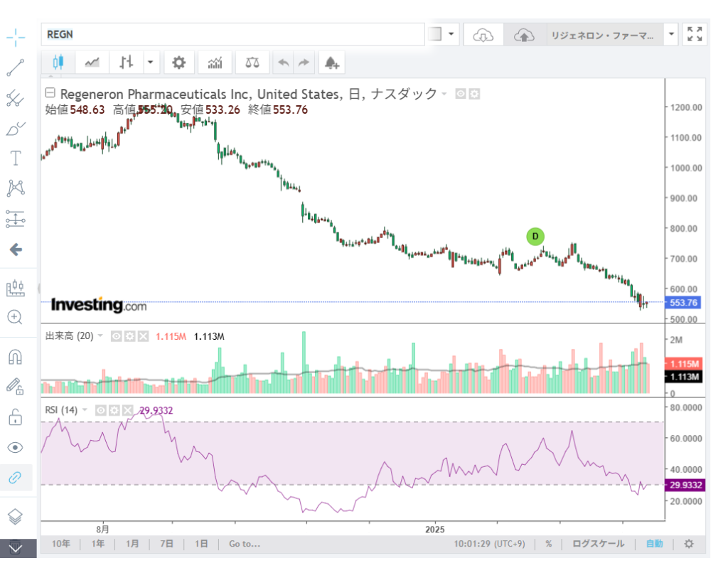The image size is (728, 563).
Task: Hide the volume indicator
Action: (116, 336)
